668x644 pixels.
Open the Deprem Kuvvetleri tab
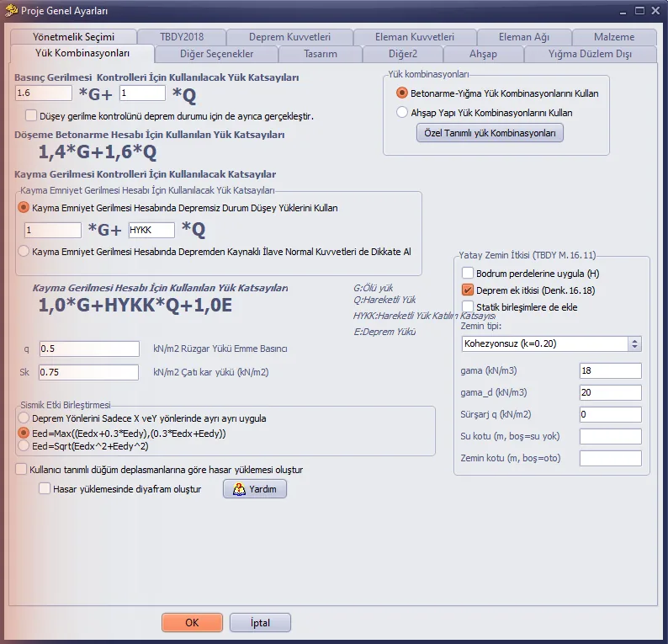[x=289, y=37]
